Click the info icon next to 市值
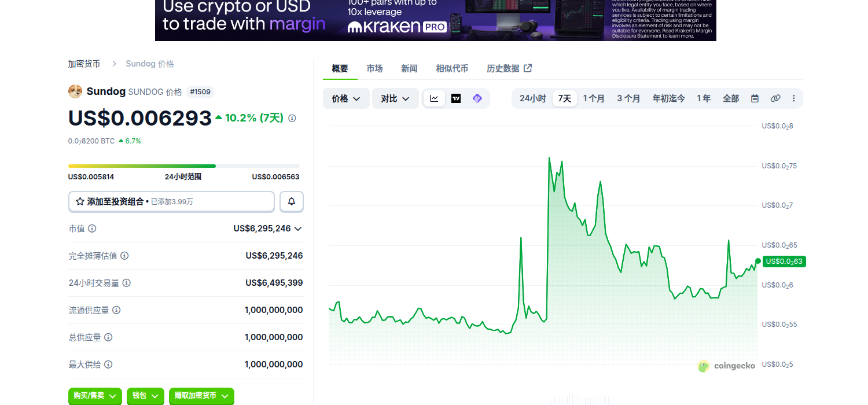868x405 pixels. pos(92,229)
